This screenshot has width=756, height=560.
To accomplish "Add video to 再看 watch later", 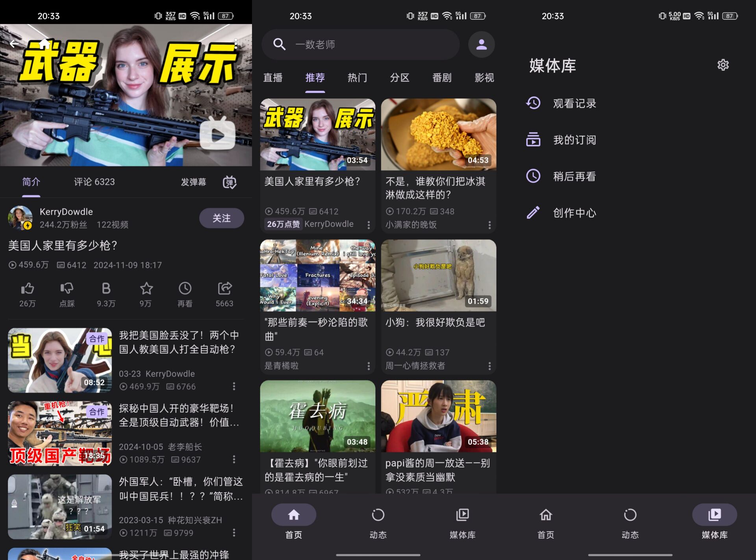I will point(185,288).
